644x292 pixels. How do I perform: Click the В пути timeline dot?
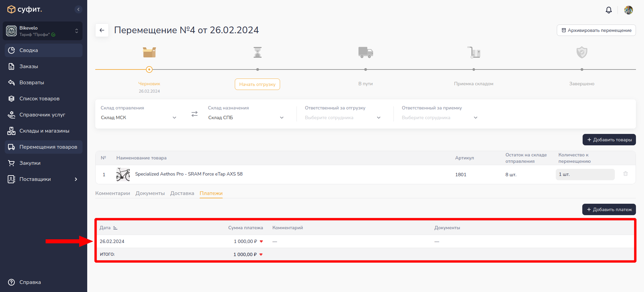coord(366,69)
